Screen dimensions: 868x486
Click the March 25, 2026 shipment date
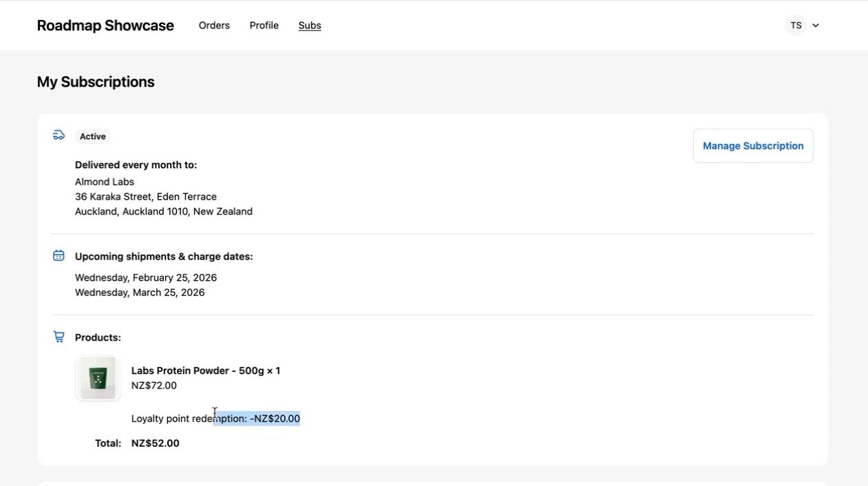[x=140, y=293]
